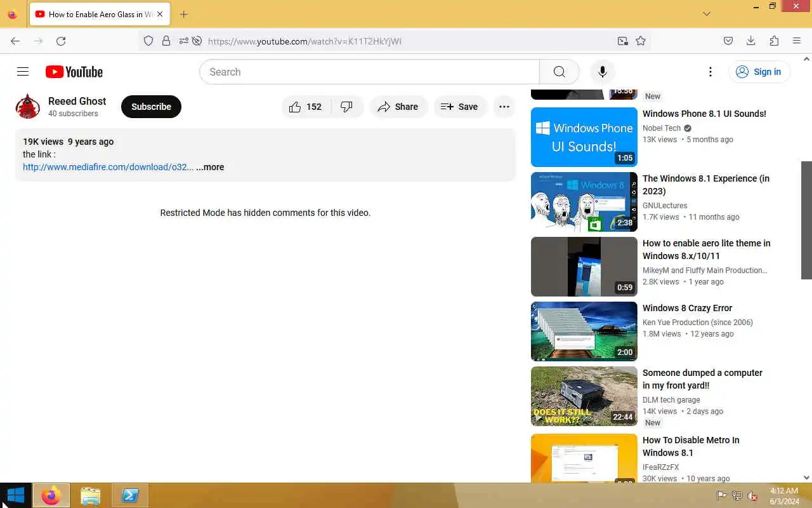Open File Explorer from taskbar
Viewport: 812px width, 508px height.
91,495
